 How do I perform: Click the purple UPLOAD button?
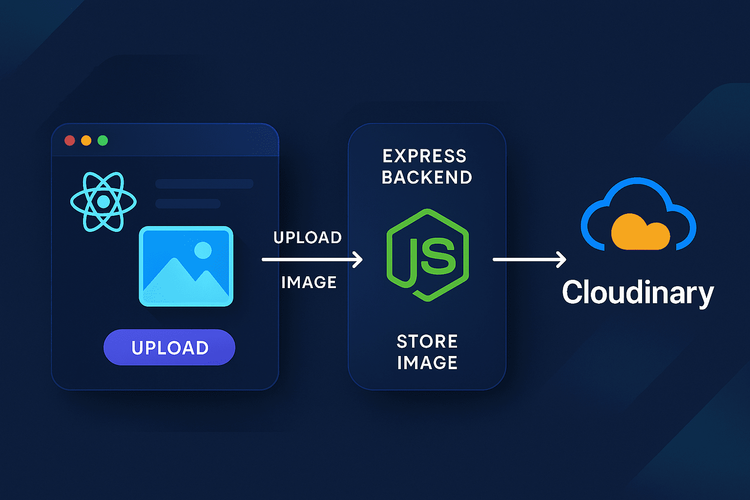[x=169, y=347]
